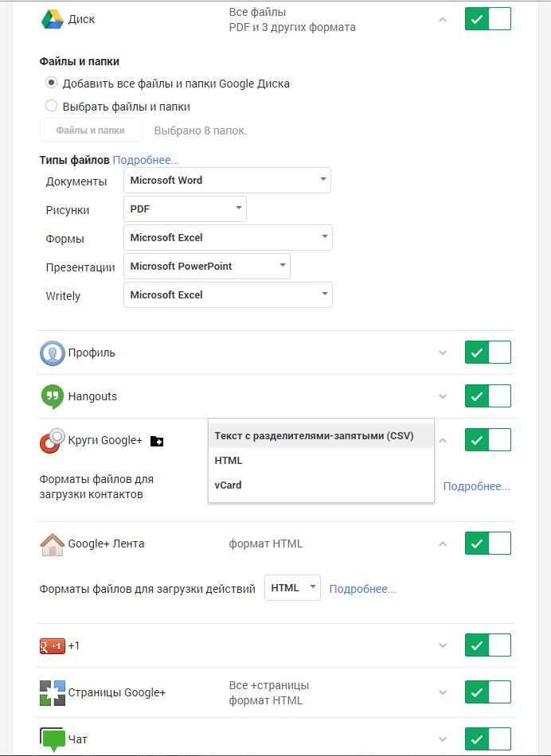This screenshot has height=756, width=551.
Task: Click the folder icon next to Круги Google+
Action: (157, 441)
